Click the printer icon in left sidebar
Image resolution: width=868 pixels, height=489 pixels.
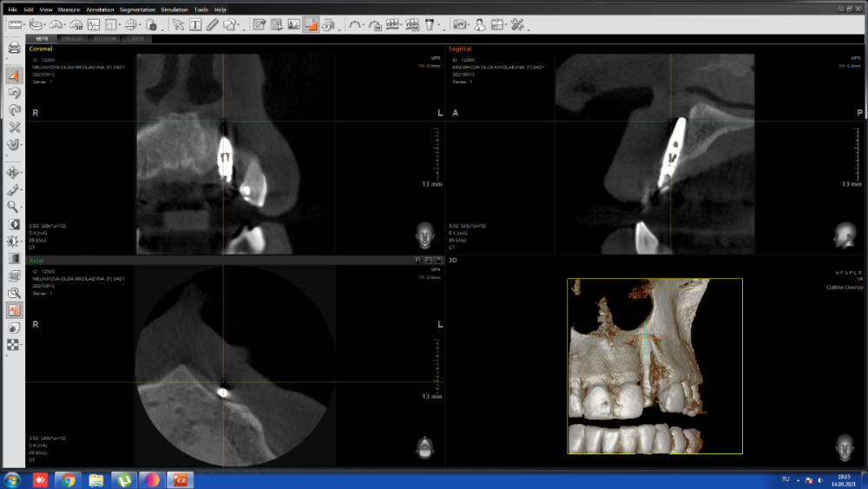click(14, 49)
